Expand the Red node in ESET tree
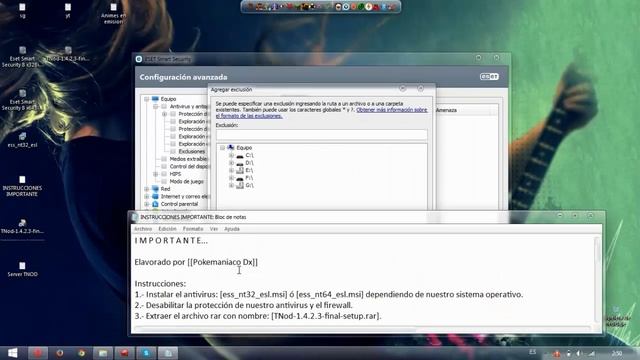This screenshot has height=360, width=640. tap(147, 189)
